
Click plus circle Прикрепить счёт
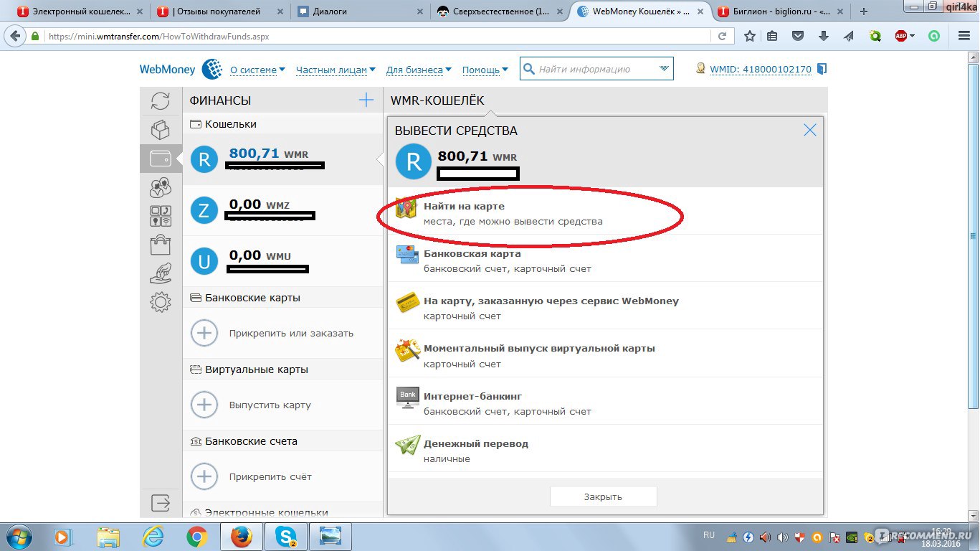(204, 476)
